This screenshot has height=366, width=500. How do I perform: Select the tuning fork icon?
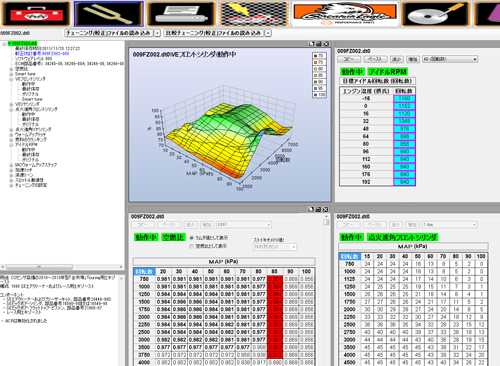(x=109, y=14)
